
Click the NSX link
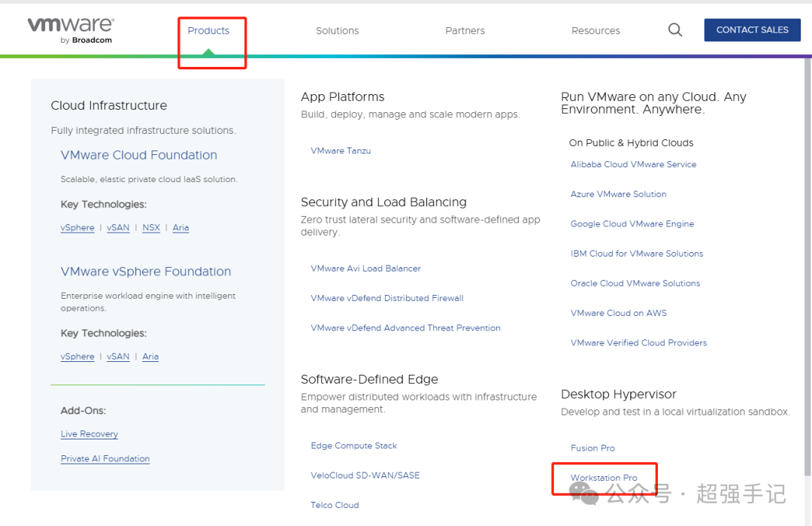[151, 227]
